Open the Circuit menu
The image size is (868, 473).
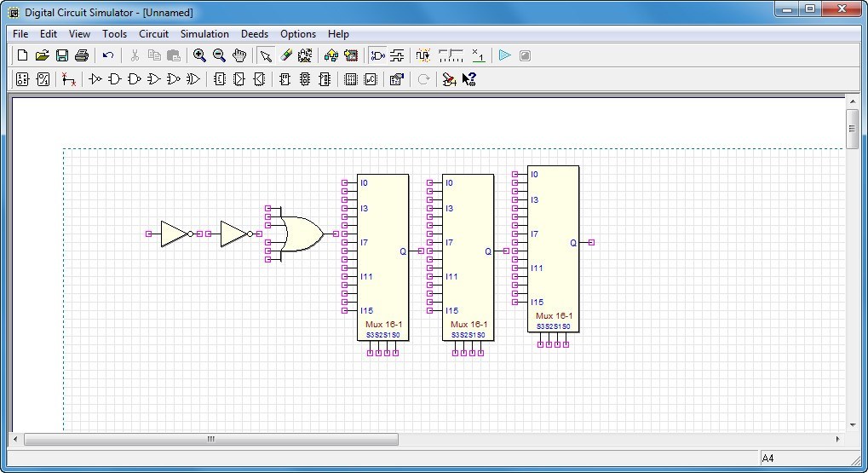153,34
